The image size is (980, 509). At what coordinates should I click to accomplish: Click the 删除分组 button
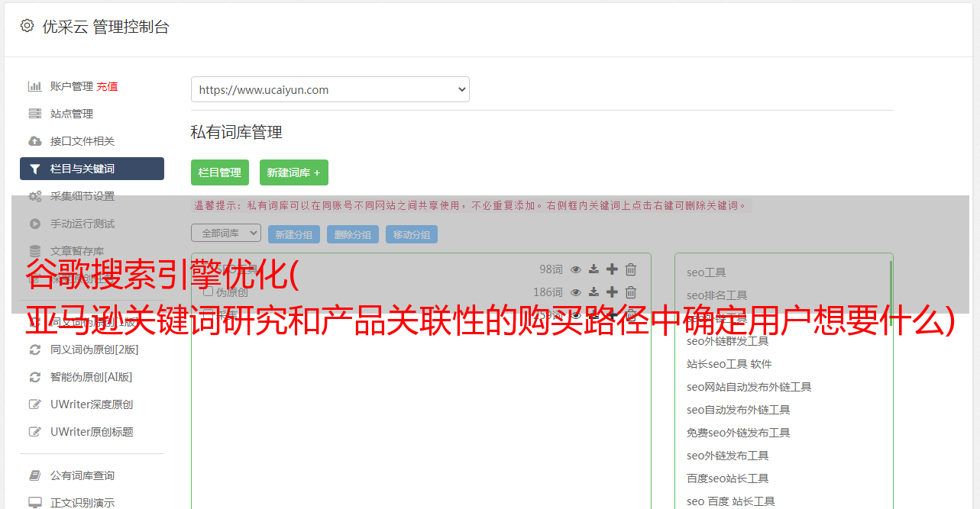[353, 234]
